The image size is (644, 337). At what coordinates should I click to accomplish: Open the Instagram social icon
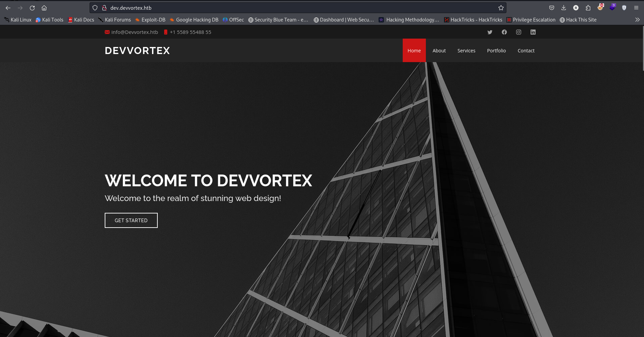(x=518, y=32)
